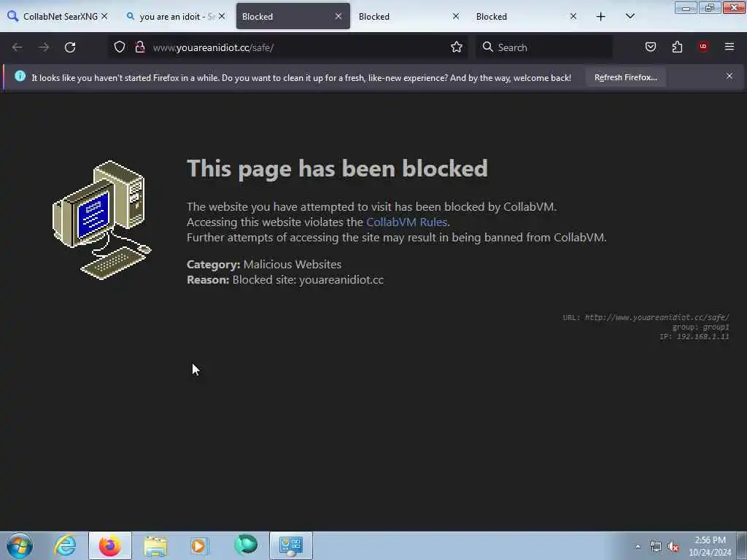Click the 'This page has been blocked' heading
The image size is (747, 560).
click(337, 168)
